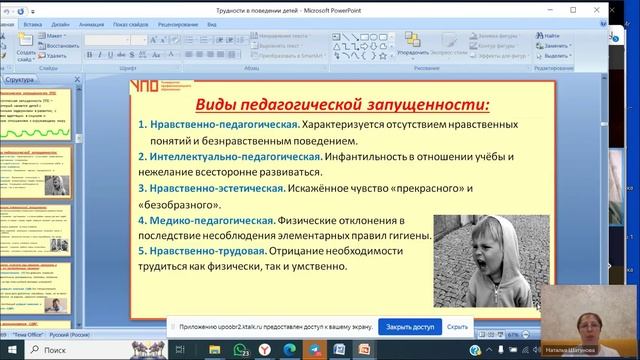640x360 pixels.
Task: Switch to the Анимация tab
Action: [91, 24]
